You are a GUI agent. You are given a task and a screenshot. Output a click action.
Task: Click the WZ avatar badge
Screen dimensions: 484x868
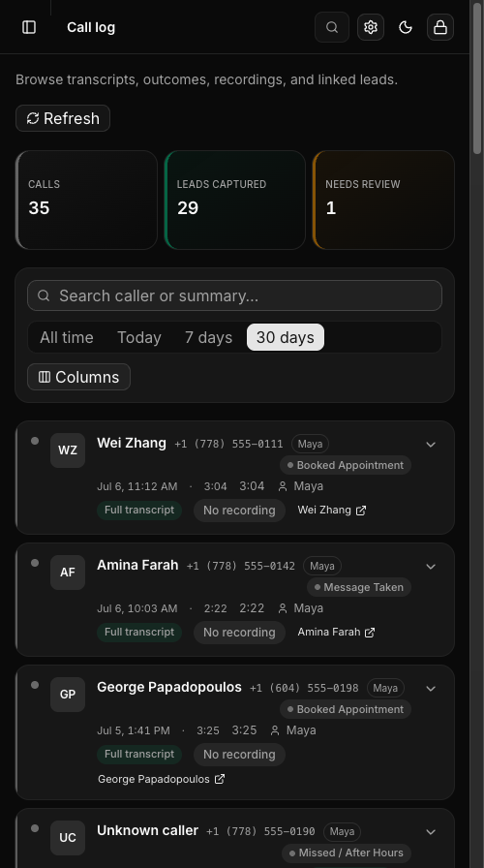tap(68, 450)
